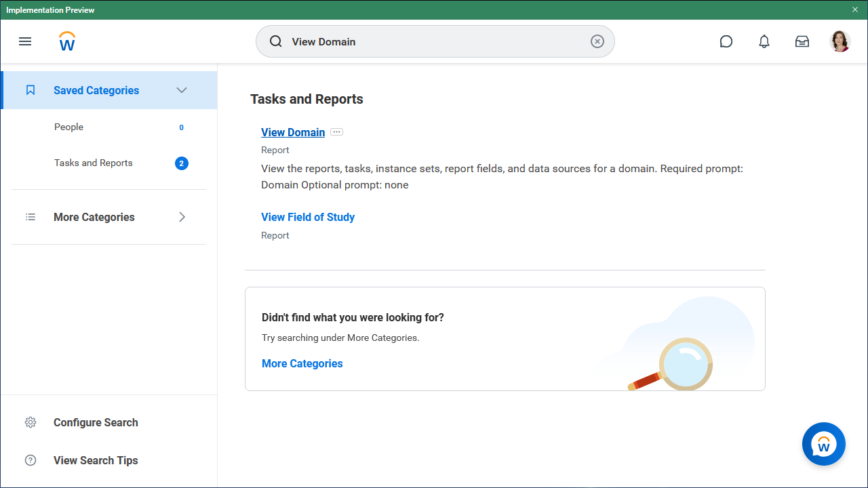This screenshot has width=868, height=488.
Task: Clear the search field with the X
Action: 597,41
